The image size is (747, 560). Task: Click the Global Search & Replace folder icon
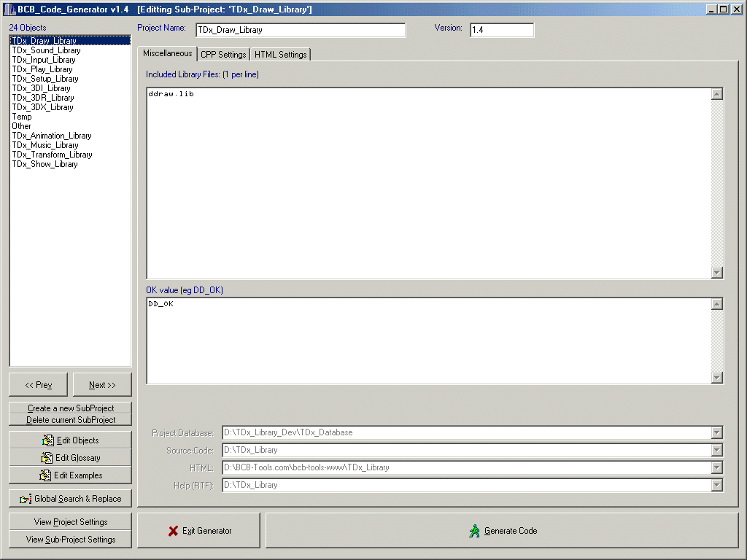tap(26, 499)
